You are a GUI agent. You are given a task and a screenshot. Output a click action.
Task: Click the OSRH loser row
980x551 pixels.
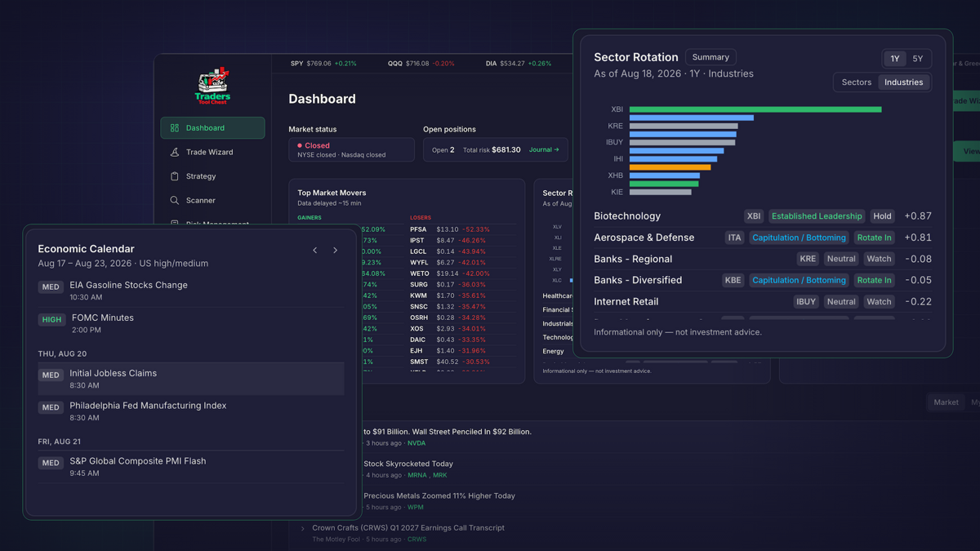(x=462, y=318)
